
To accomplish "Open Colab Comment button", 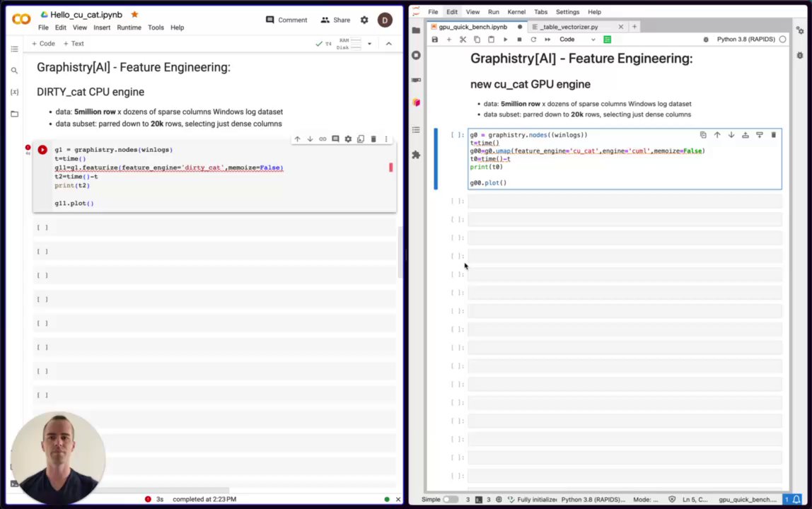I will coord(286,20).
